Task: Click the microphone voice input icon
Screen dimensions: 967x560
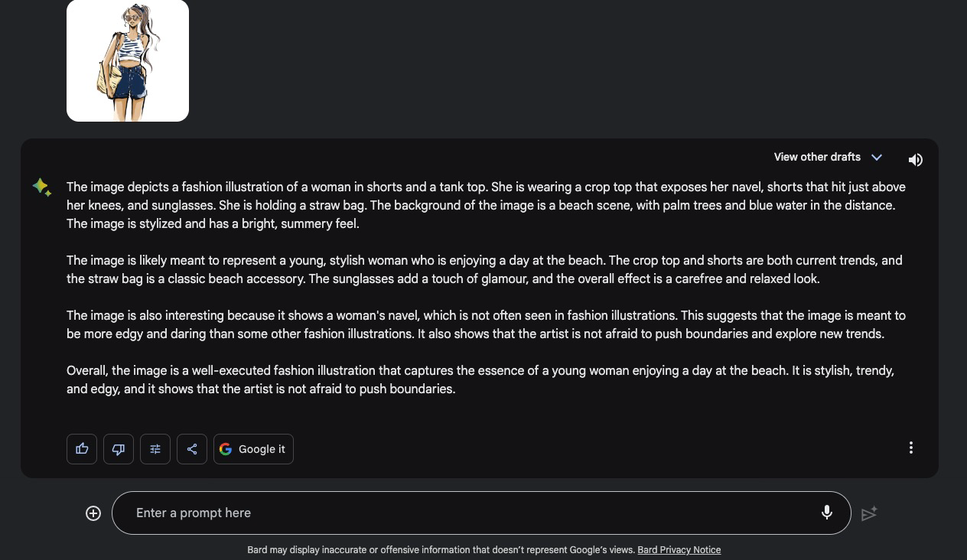Action: [x=827, y=513]
